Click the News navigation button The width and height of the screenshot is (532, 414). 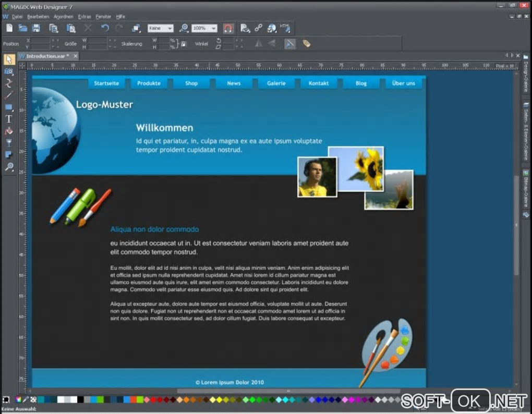234,83
